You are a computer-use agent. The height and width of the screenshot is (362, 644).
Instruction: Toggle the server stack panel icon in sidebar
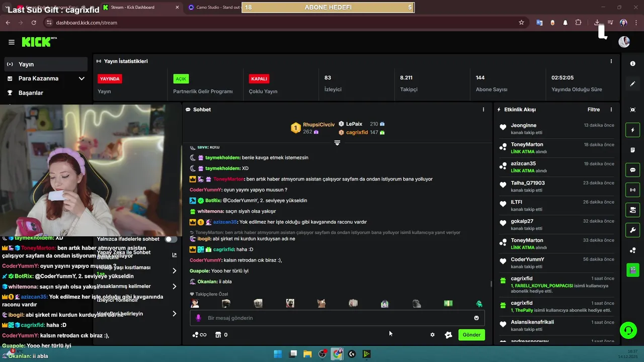632,210
